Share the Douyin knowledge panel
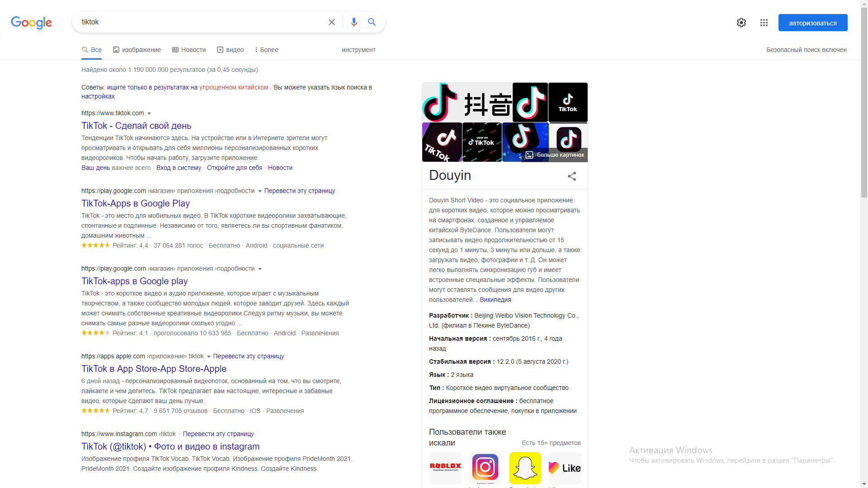868x488 pixels. point(572,176)
